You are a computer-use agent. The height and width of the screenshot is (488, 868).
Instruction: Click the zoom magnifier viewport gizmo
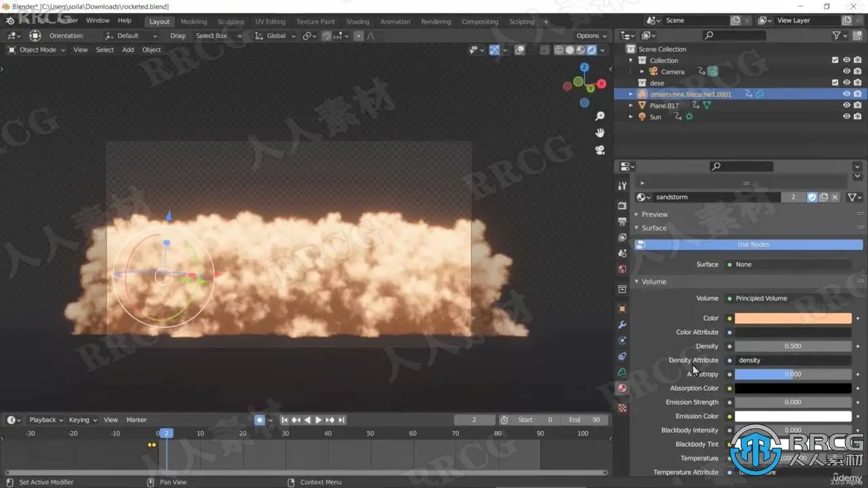(x=599, y=117)
